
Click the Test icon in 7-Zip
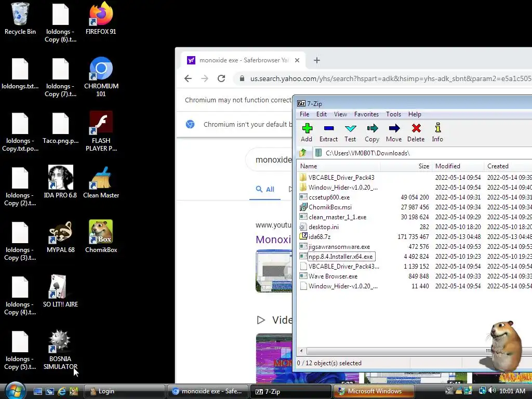pyautogui.click(x=350, y=132)
